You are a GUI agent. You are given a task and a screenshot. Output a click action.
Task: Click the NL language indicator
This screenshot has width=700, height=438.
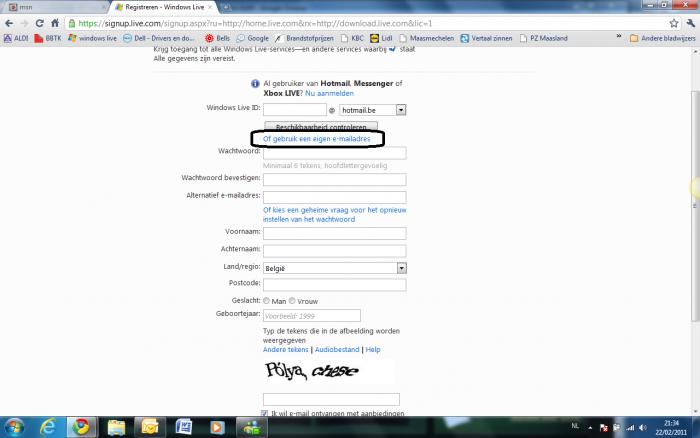pos(575,426)
